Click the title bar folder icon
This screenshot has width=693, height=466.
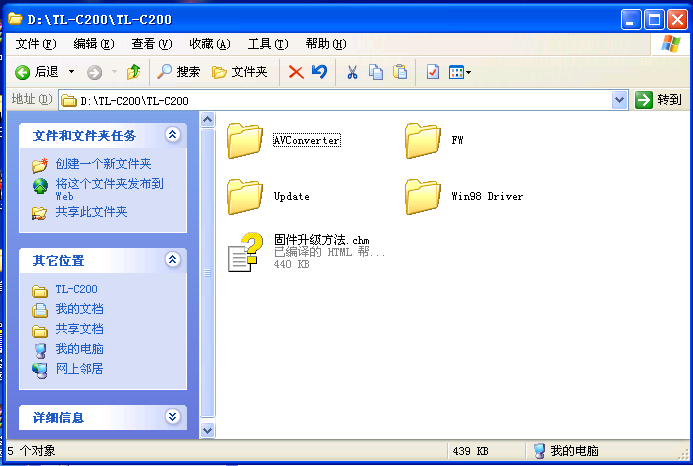15,19
